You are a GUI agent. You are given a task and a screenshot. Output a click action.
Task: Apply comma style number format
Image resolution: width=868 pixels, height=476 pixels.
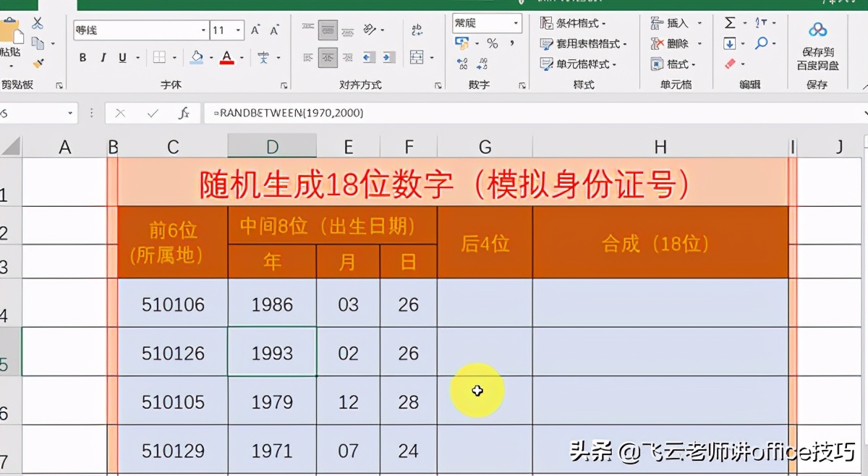coord(512,43)
